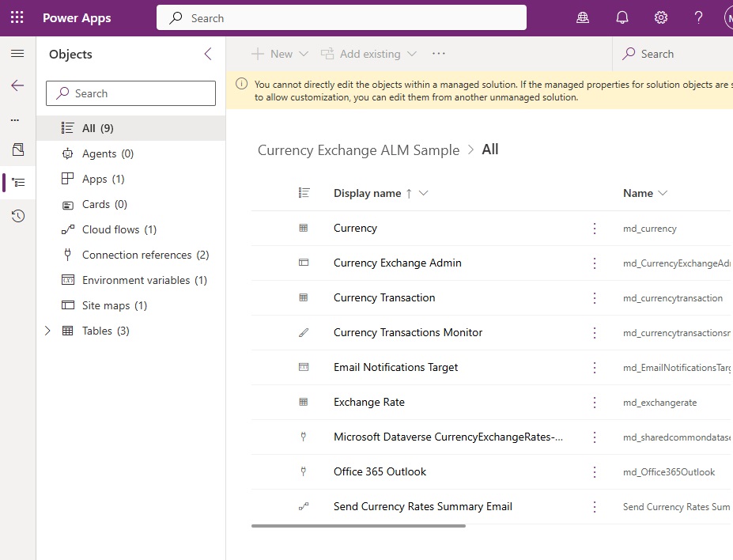Viewport: 733px width, 560px height.
Task: Select Cloud flows (1) in Objects list
Action: (x=131, y=229)
